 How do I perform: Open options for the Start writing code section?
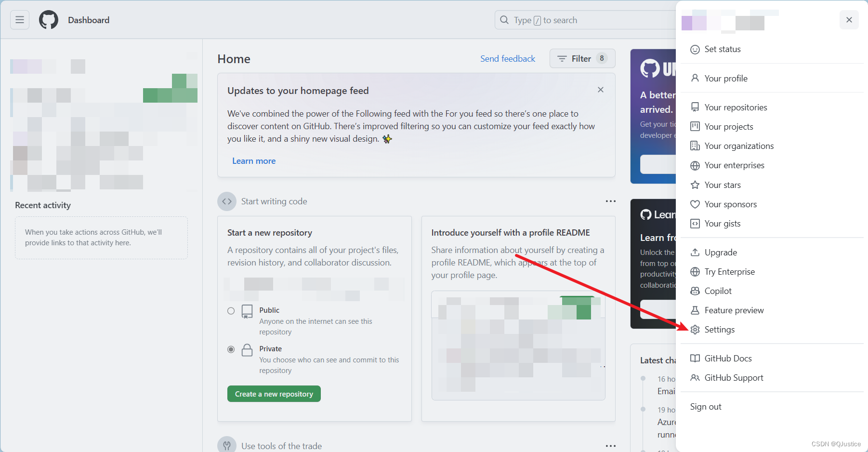610,201
